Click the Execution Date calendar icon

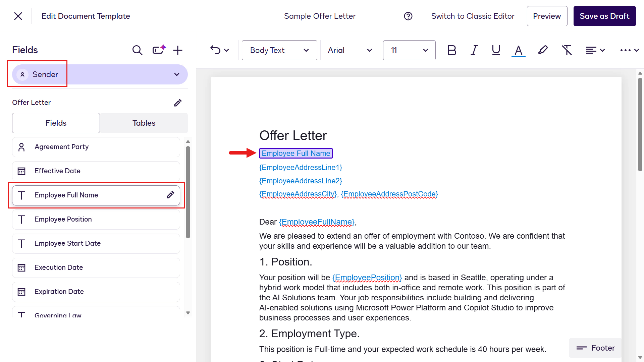(x=21, y=267)
